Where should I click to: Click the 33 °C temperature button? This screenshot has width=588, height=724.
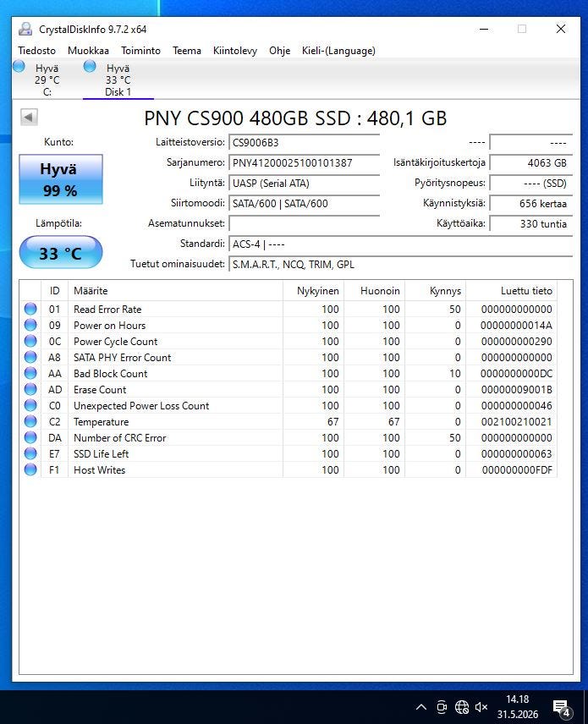61,252
